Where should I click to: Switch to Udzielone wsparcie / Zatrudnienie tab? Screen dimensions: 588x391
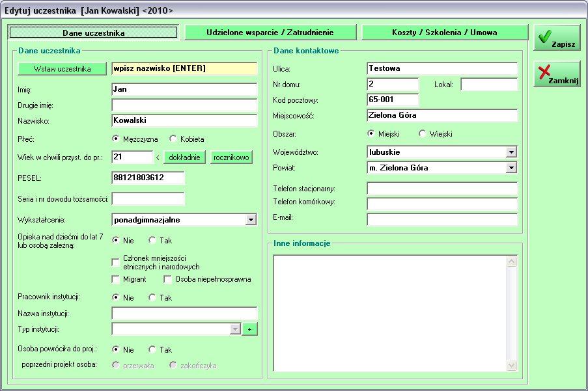pos(270,33)
